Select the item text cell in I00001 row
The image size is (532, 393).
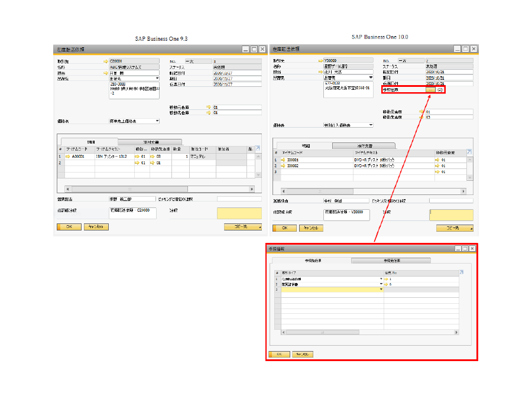[394, 160]
